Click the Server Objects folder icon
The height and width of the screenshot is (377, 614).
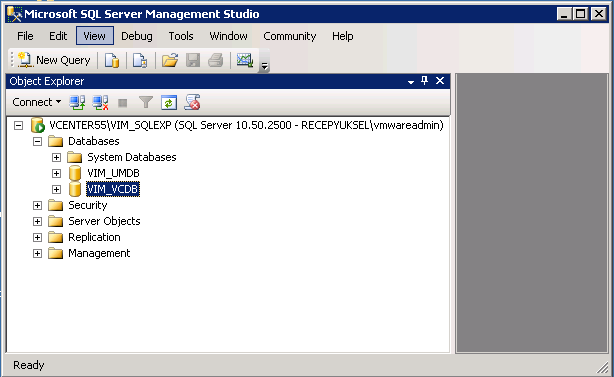pos(56,222)
